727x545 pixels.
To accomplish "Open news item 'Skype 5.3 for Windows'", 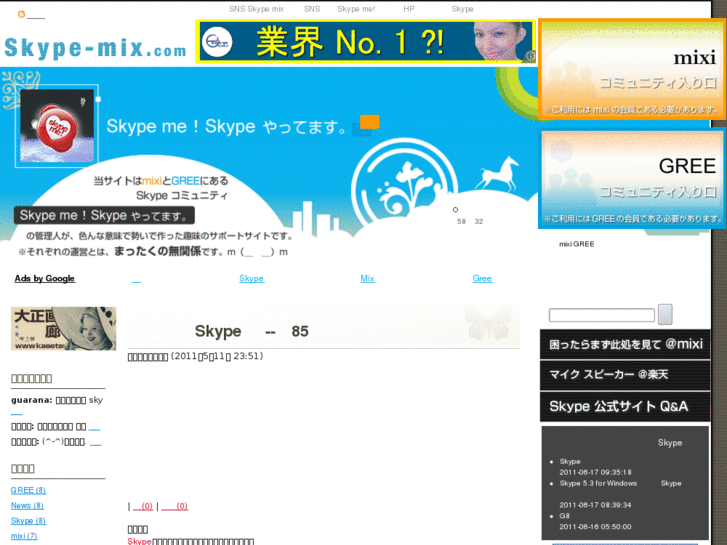I will click(598, 483).
